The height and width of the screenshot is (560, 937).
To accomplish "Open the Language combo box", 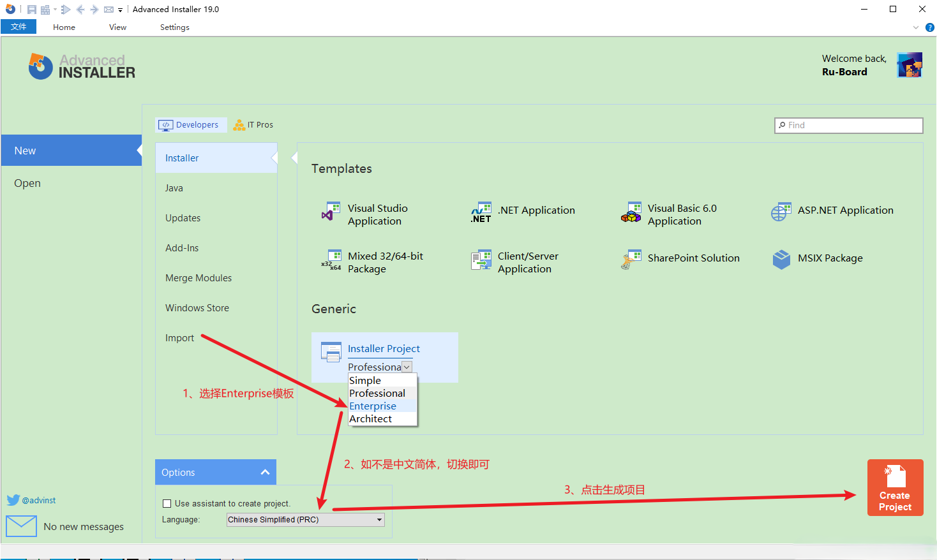I will [x=306, y=520].
